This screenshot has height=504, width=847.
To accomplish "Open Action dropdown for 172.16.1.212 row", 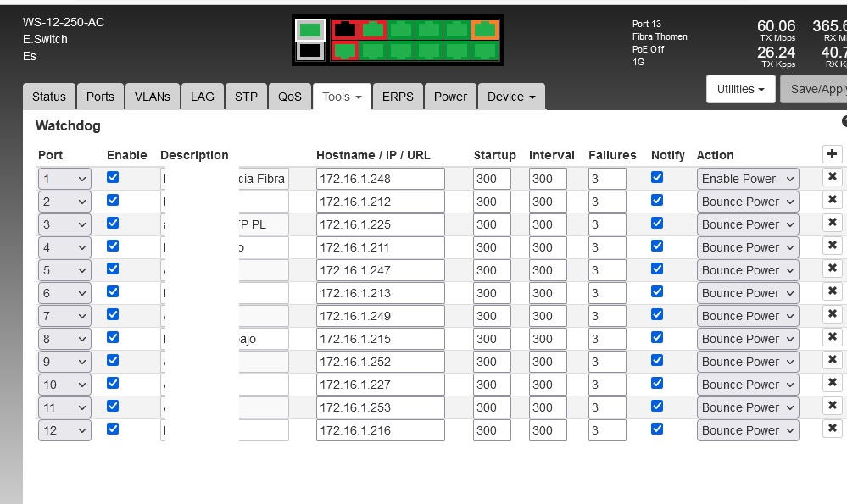I will 748,202.
